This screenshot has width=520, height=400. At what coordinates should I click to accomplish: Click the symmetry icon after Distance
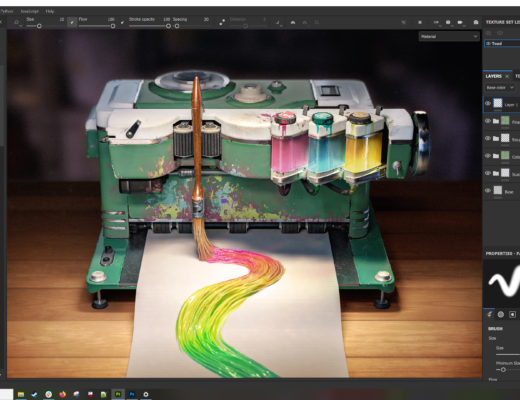coord(278,22)
